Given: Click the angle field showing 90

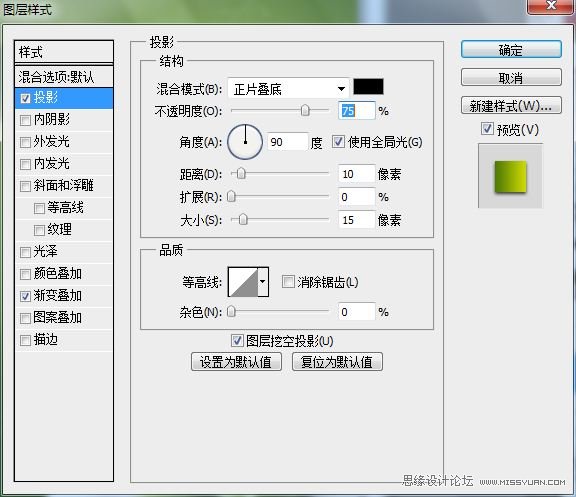Looking at the screenshot, I should pyautogui.click(x=287, y=142).
